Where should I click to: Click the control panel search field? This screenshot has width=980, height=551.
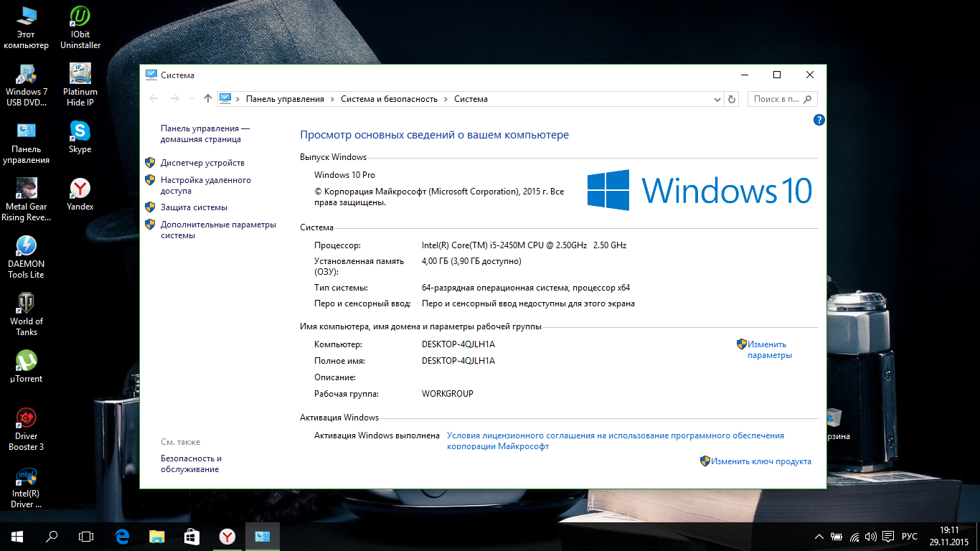pyautogui.click(x=776, y=99)
